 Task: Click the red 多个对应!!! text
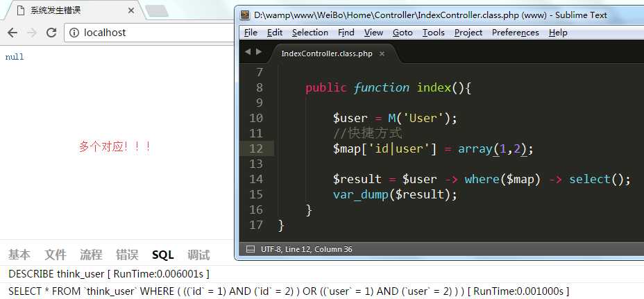point(115,146)
